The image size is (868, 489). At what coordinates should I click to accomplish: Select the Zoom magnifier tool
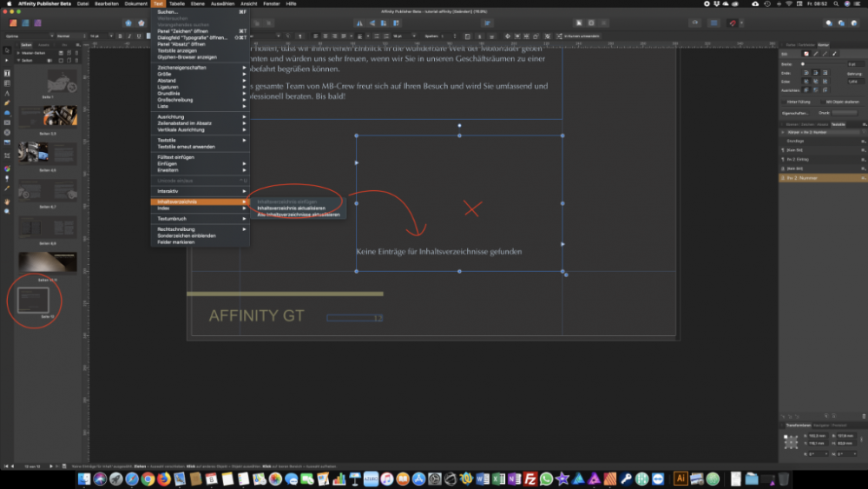7,211
